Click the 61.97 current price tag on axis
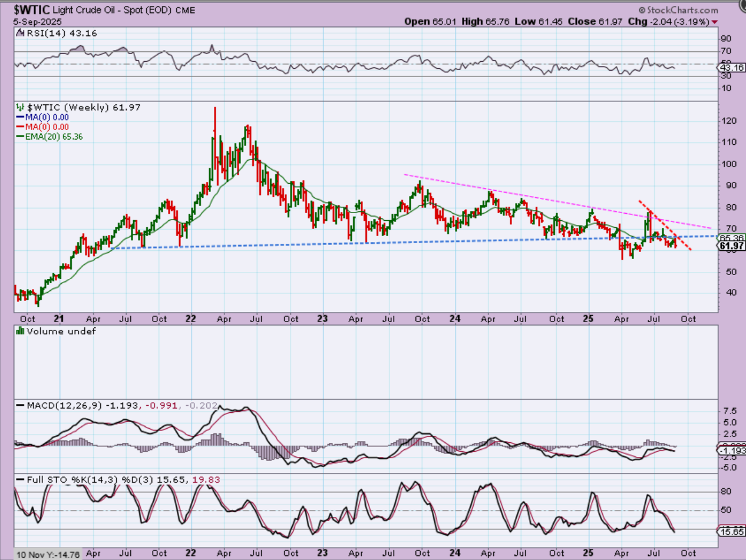 (731, 246)
